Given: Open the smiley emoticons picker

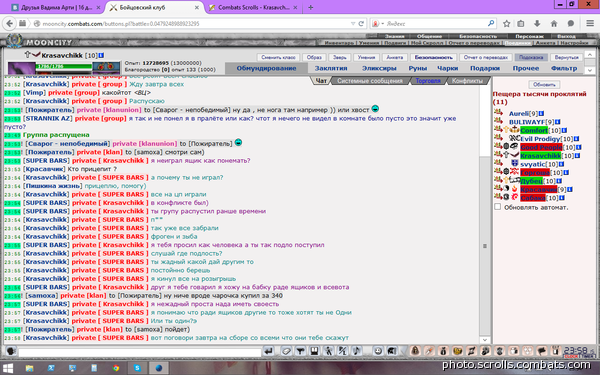Looking at the screenshot, I should [x=378, y=351].
